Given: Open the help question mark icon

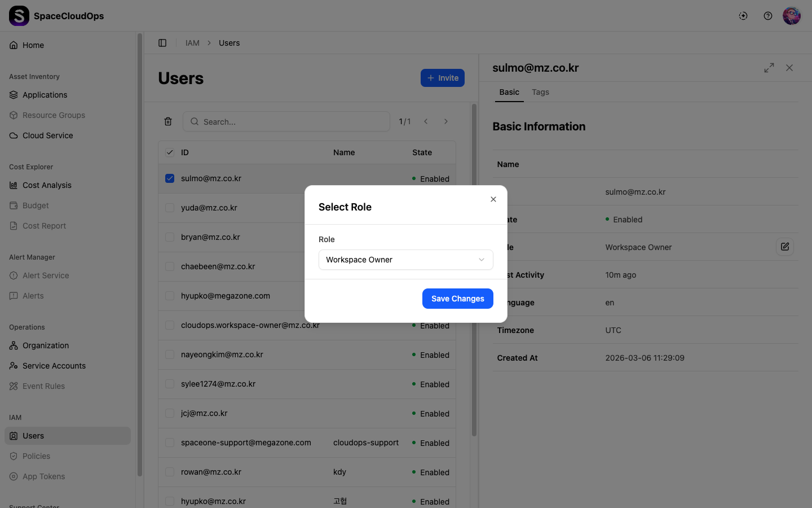Looking at the screenshot, I should point(768,16).
